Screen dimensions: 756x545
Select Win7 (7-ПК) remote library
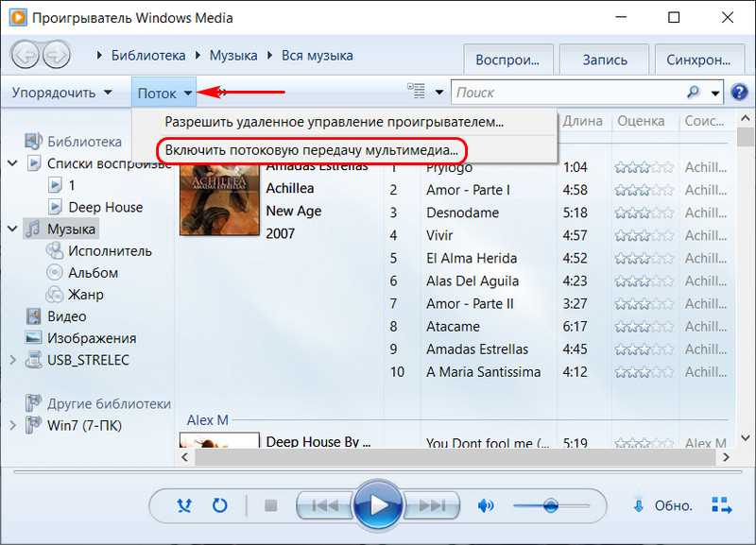(x=84, y=425)
